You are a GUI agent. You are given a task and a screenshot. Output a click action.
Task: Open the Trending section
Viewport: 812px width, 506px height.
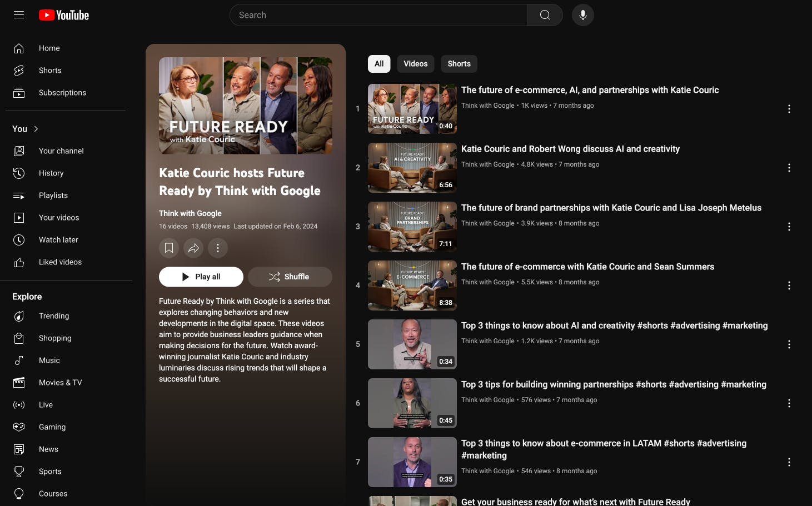[53, 316]
